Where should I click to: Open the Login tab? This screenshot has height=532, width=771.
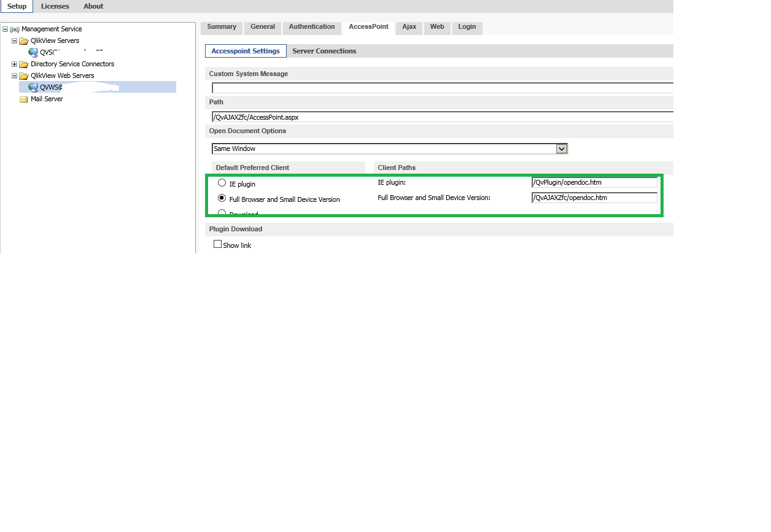click(467, 27)
